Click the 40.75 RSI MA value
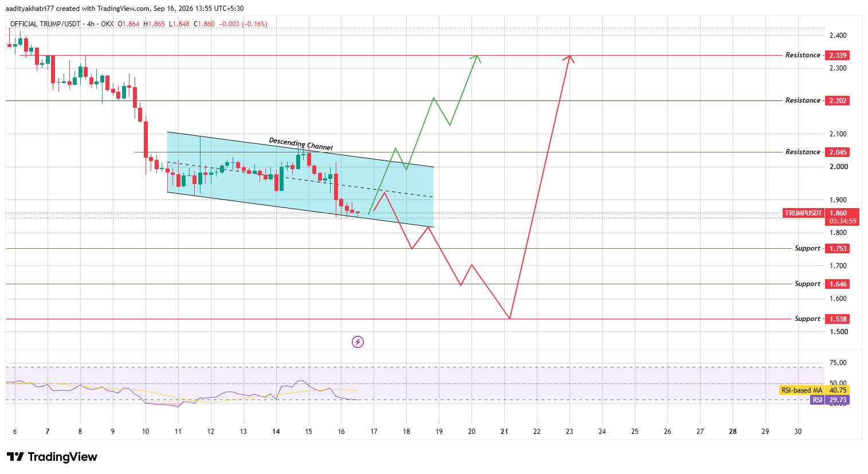 (x=838, y=390)
